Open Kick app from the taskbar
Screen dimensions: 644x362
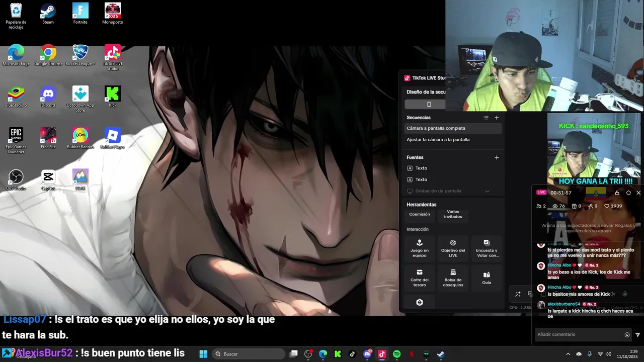pyautogui.click(x=338, y=354)
